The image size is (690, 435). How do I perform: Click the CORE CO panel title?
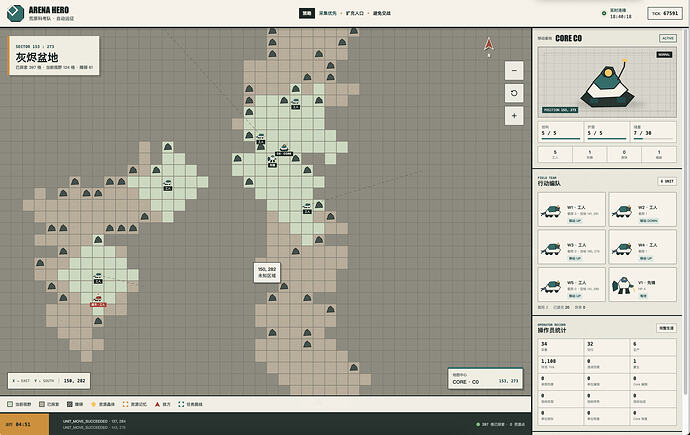pyautogui.click(x=568, y=38)
